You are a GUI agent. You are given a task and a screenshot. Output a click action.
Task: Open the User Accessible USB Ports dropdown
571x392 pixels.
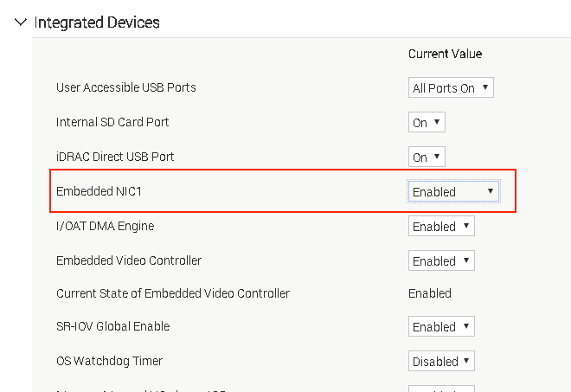(451, 88)
